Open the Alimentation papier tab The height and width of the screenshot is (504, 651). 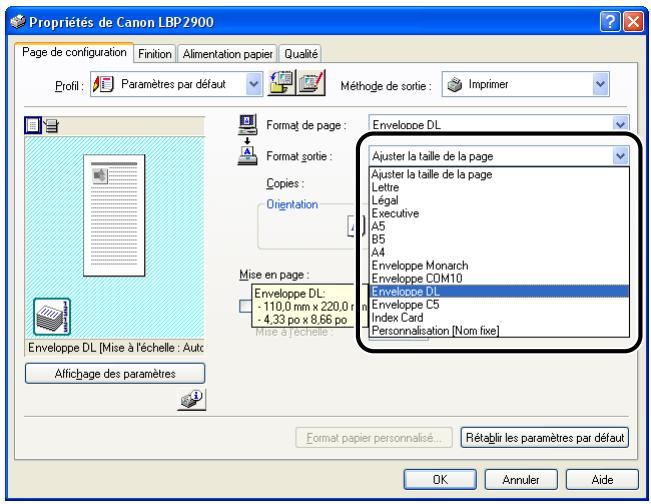point(227,54)
